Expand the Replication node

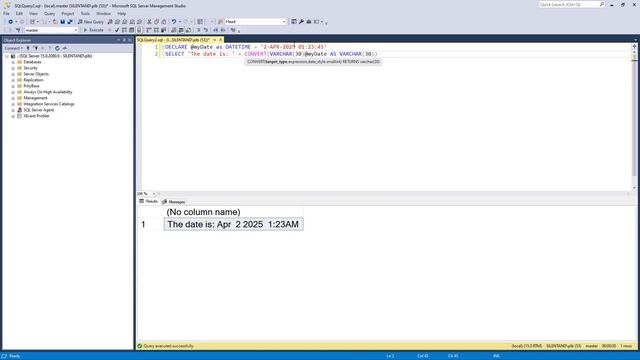13,80
